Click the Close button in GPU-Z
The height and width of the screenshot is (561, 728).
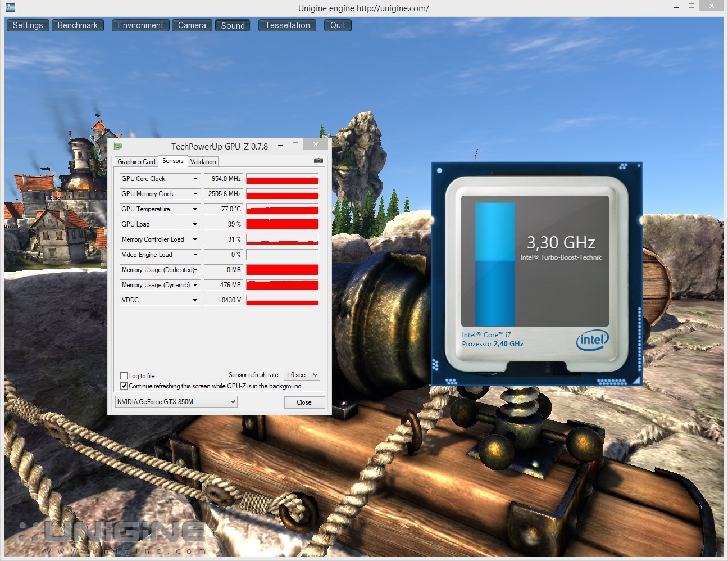[304, 402]
